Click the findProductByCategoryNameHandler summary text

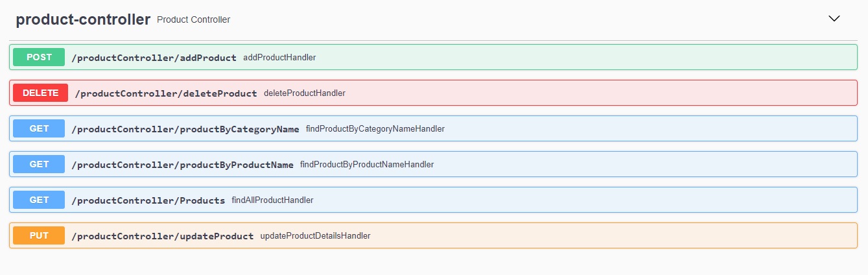click(375, 129)
